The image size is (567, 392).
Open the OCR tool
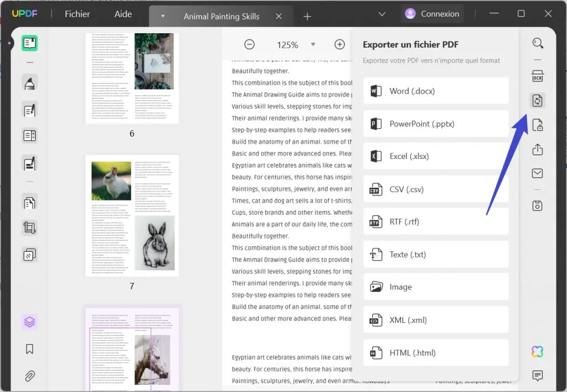point(538,76)
